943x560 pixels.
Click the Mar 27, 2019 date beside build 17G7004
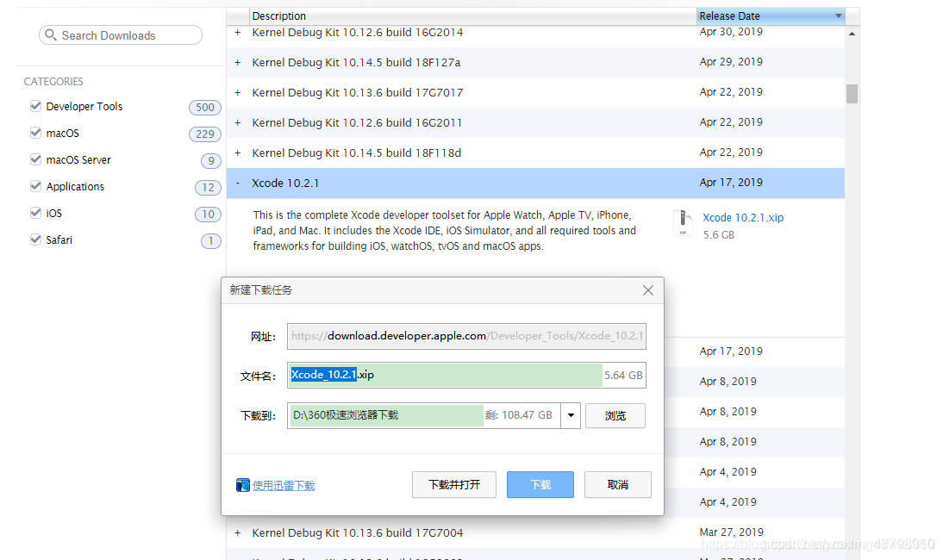(x=731, y=532)
